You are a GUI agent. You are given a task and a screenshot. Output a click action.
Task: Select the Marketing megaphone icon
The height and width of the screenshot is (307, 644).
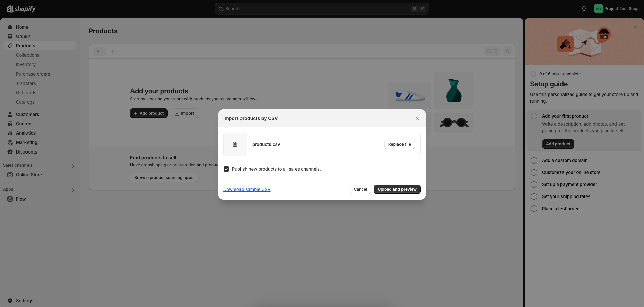[10, 142]
